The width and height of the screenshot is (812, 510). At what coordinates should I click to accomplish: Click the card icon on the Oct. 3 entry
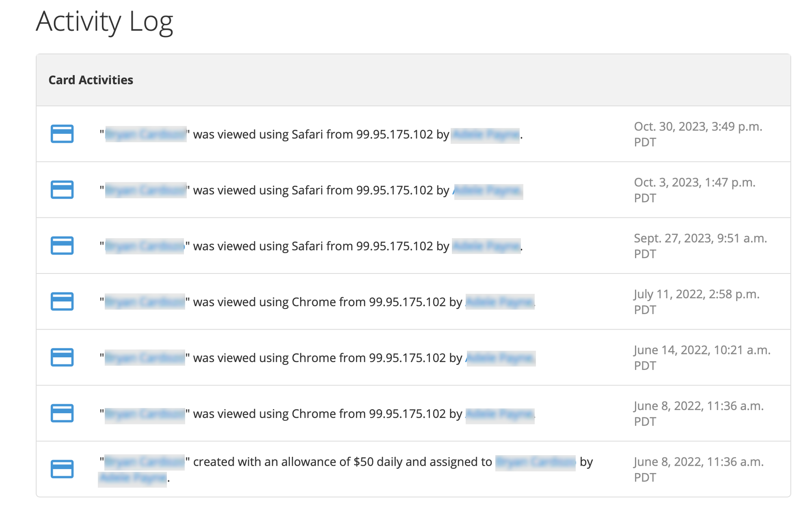(63, 190)
